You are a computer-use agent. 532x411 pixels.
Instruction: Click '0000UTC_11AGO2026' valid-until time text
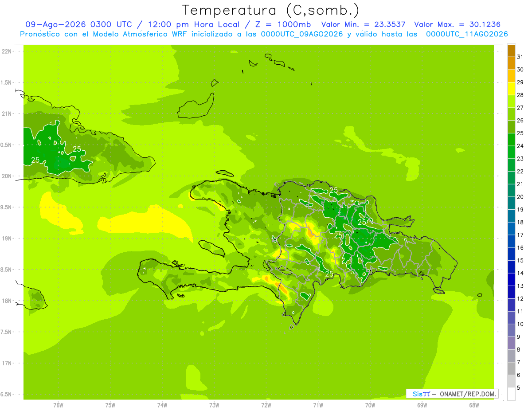point(467,34)
